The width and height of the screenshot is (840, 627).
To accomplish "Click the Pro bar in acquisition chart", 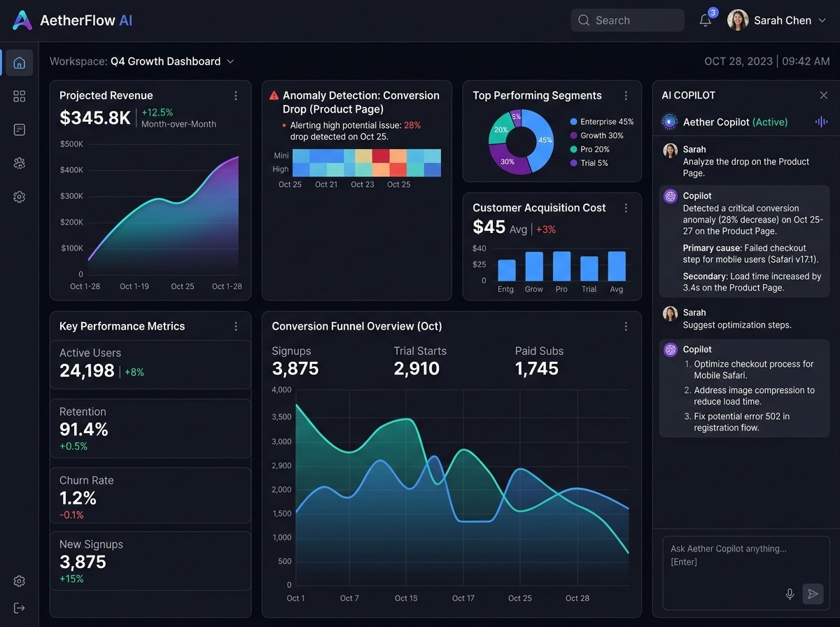I will [561, 266].
